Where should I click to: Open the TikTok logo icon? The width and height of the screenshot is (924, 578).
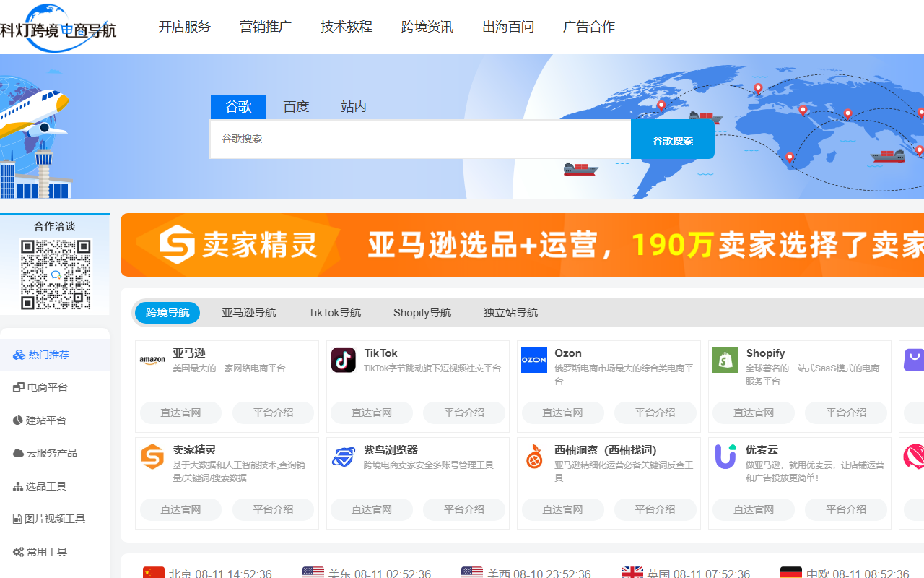pyautogui.click(x=344, y=360)
